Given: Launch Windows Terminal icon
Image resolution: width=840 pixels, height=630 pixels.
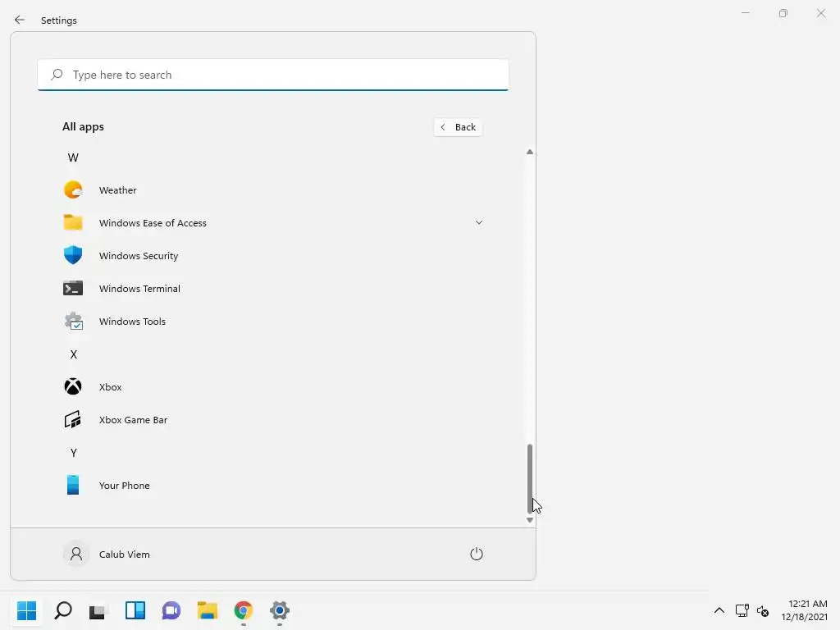Looking at the screenshot, I should 73,288.
